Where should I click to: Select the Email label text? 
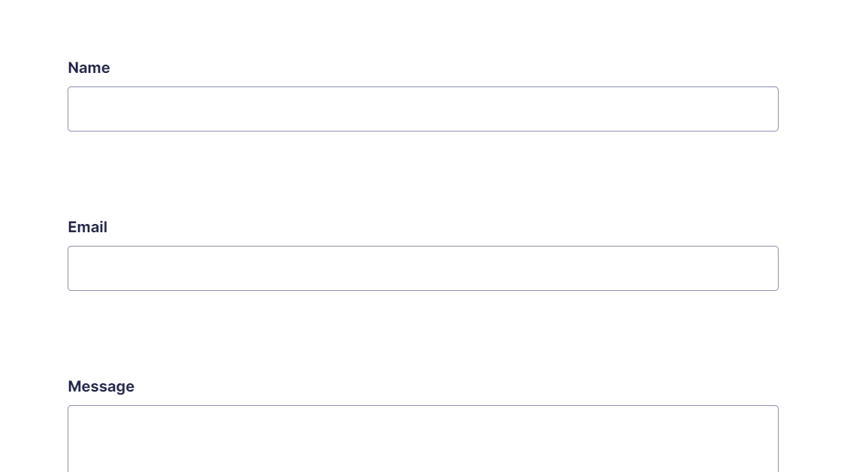point(87,227)
